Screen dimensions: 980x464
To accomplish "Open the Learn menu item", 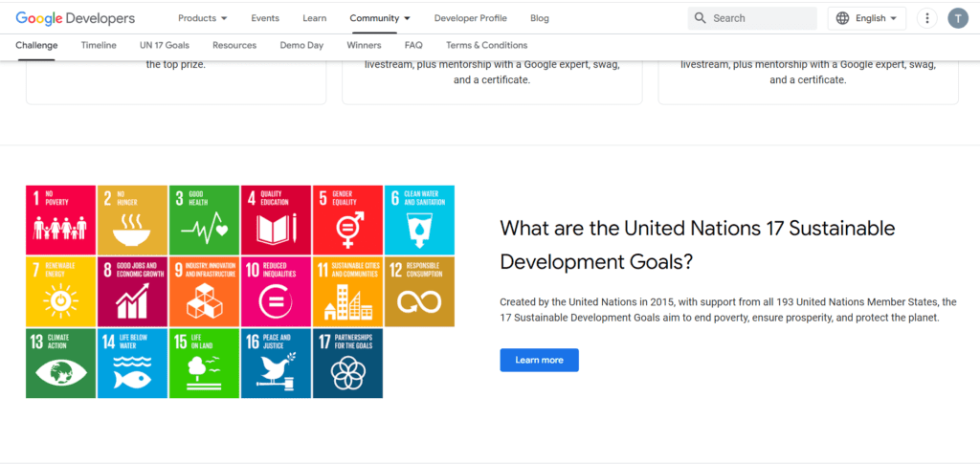I will pyautogui.click(x=314, y=18).
